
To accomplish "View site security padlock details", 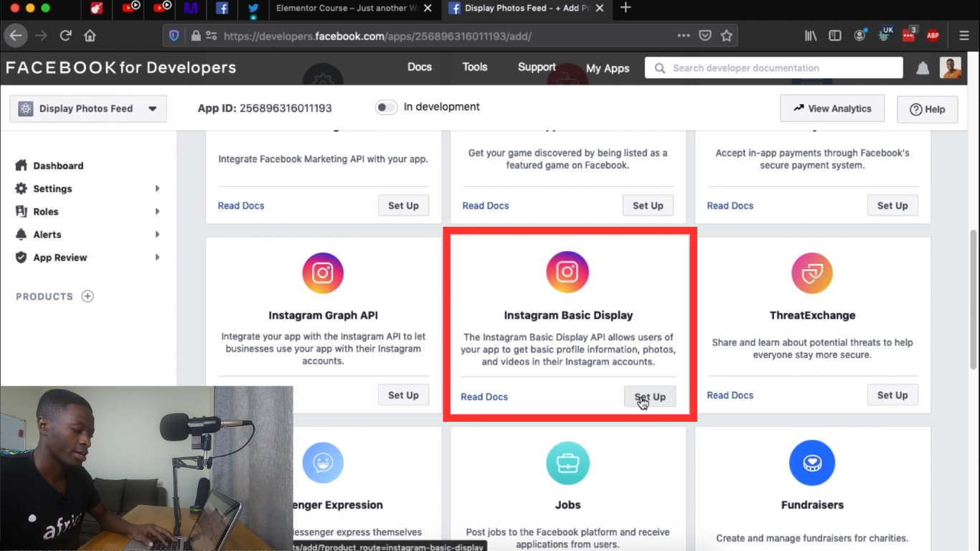I will coord(196,35).
